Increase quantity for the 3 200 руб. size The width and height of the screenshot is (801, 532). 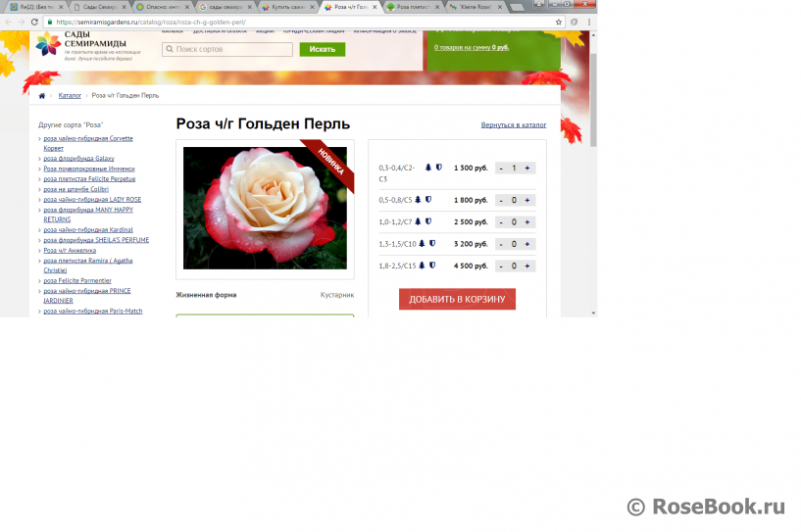point(527,244)
